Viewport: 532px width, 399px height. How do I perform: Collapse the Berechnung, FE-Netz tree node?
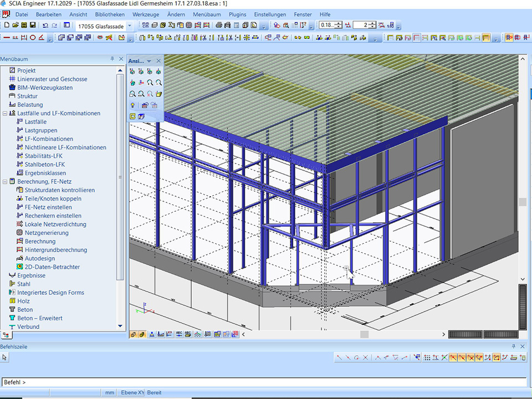pyautogui.click(x=5, y=181)
